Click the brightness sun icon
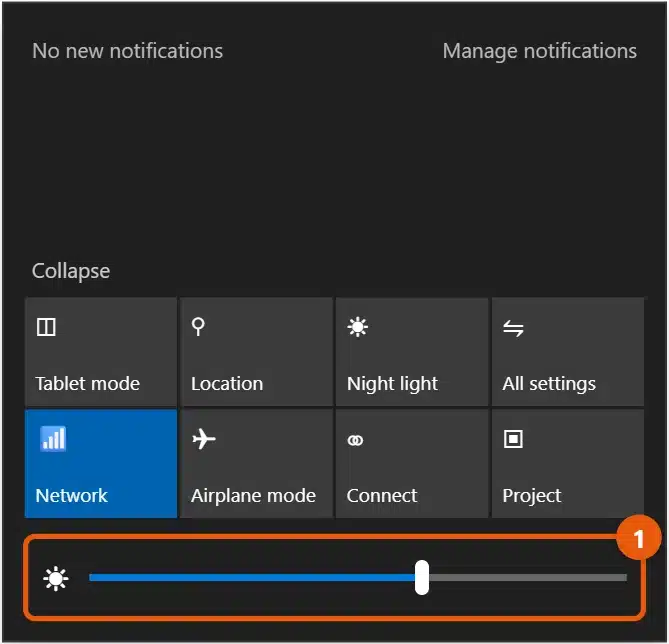This screenshot has height=644, width=669. pyautogui.click(x=56, y=579)
